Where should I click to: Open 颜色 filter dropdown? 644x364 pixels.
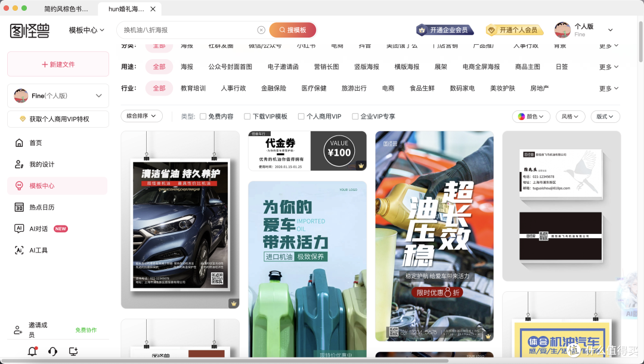point(531,117)
